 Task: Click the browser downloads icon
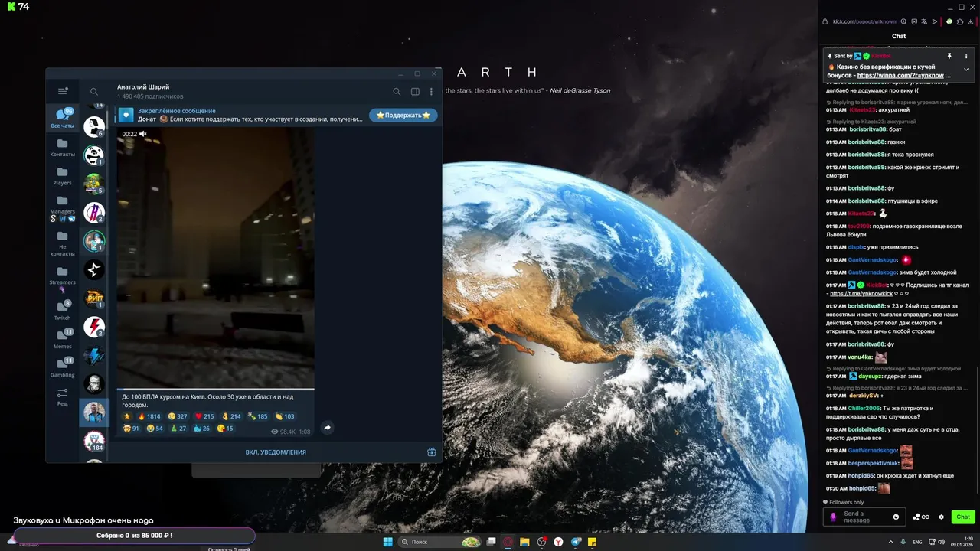[x=970, y=21]
